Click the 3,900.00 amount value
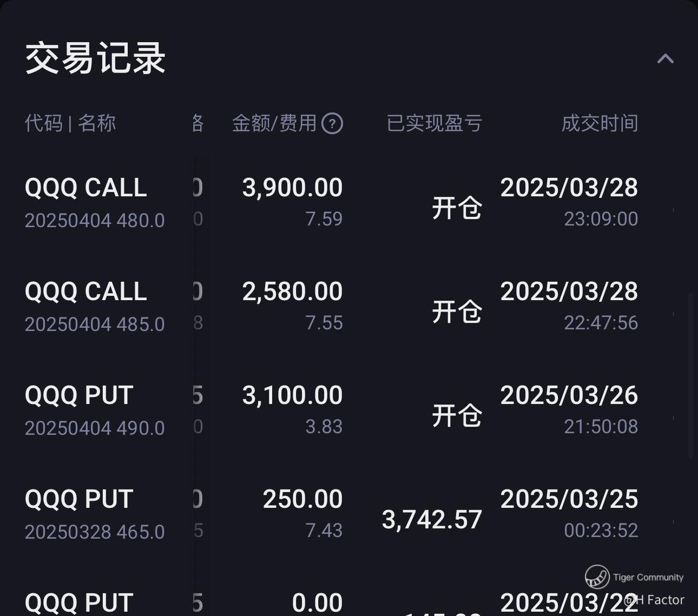 292,188
